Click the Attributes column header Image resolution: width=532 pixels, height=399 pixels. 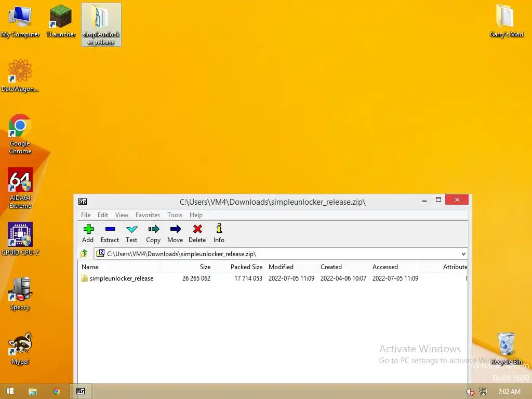point(444,267)
